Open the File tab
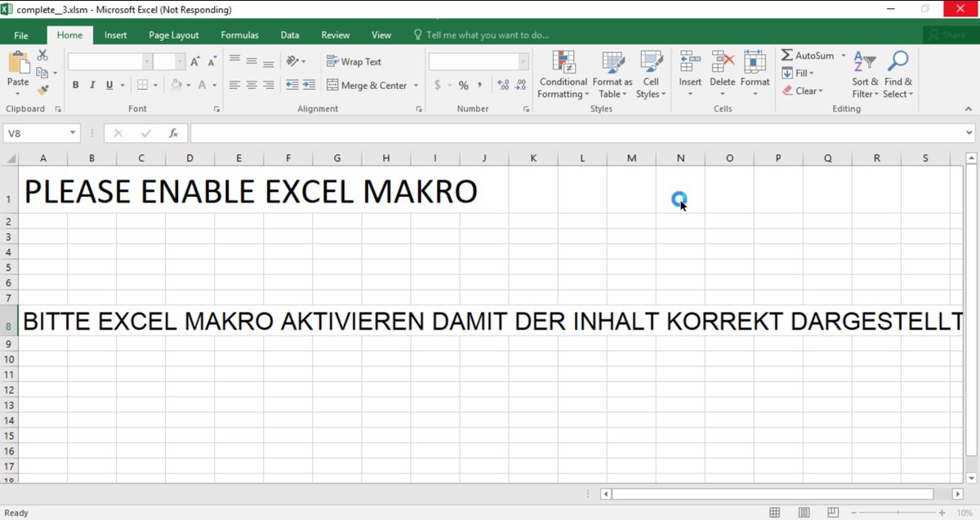This screenshot has height=520, width=980. tap(21, 35)
